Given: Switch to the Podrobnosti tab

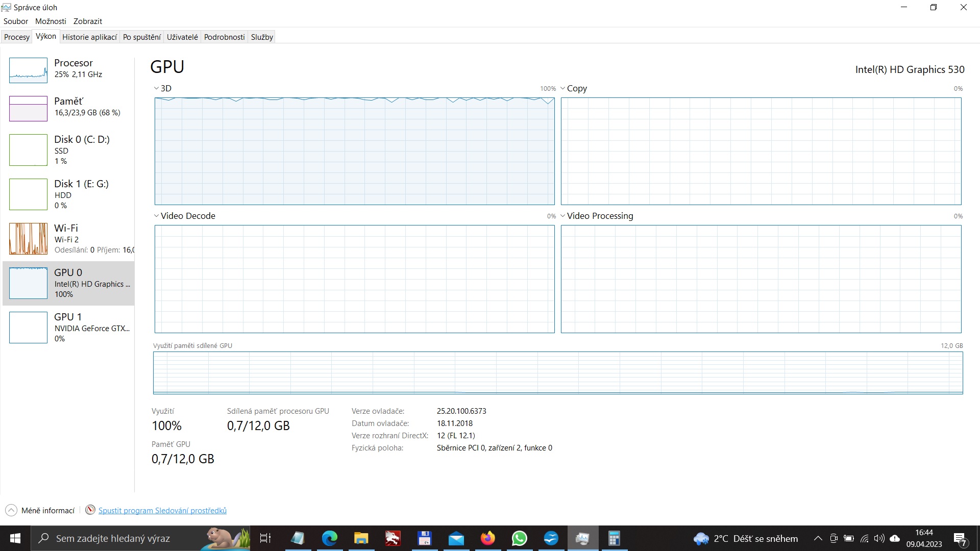Looking at the screenshot, I should click(224, 37).
